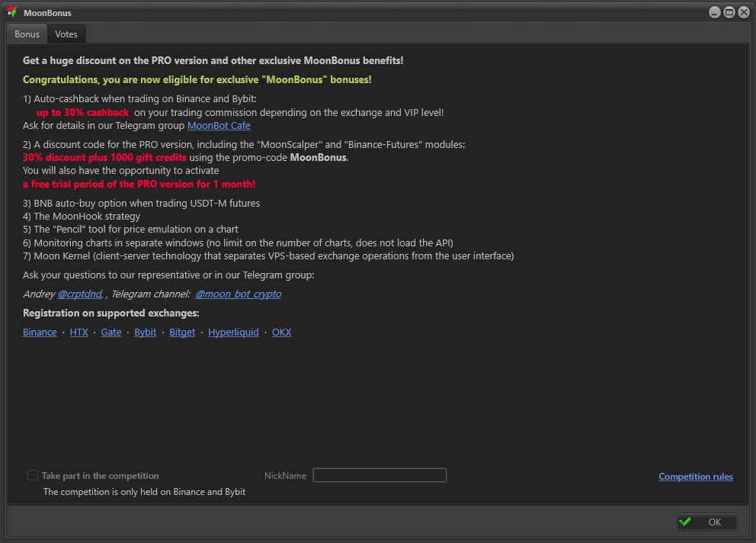Click '3) BNB auto-buy option when trading USDT-M futures'

(141, 203)
